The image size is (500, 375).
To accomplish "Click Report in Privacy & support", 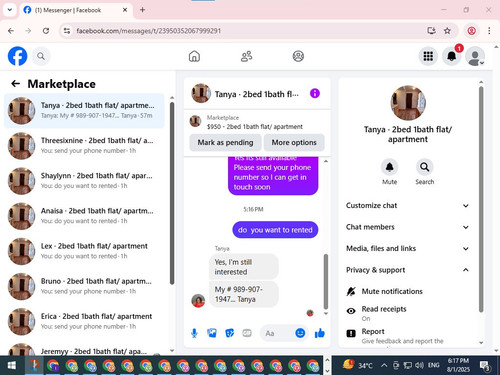I will click(408, 336).
